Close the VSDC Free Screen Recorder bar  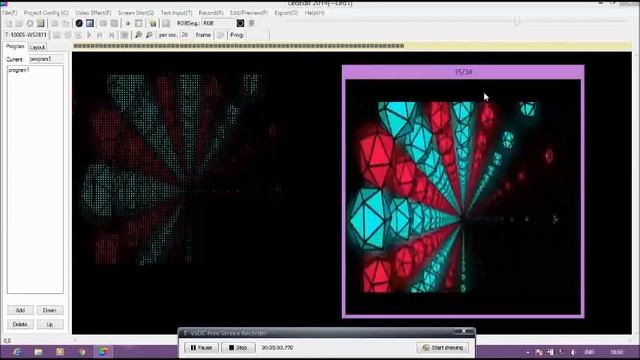[x=464, y=331]
